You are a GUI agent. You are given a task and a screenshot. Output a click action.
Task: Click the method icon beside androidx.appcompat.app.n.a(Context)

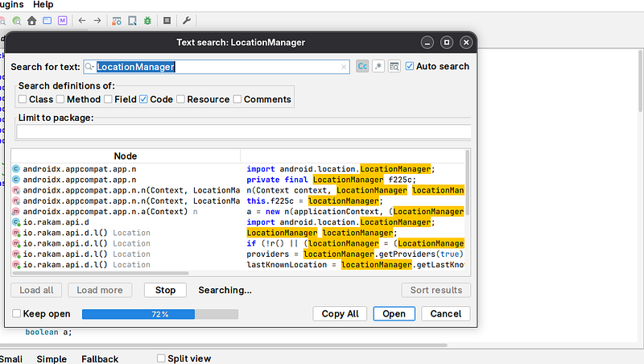[16, 212]
